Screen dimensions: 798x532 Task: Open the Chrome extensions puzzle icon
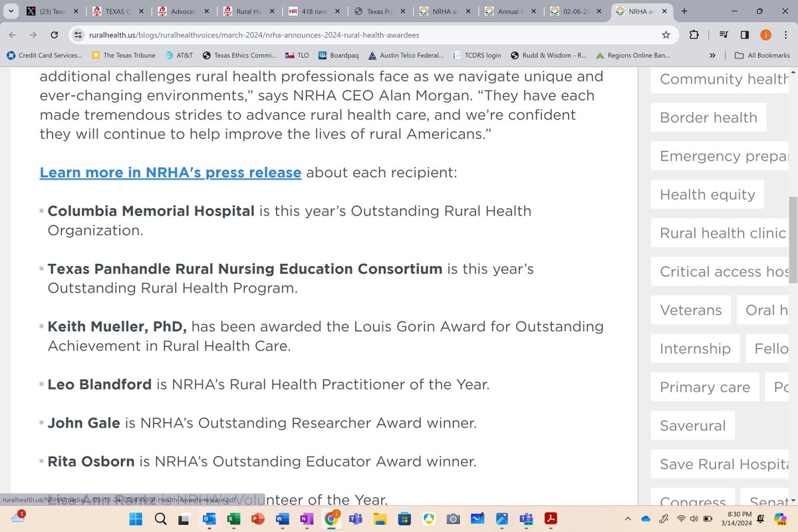(x=694, y=35)
